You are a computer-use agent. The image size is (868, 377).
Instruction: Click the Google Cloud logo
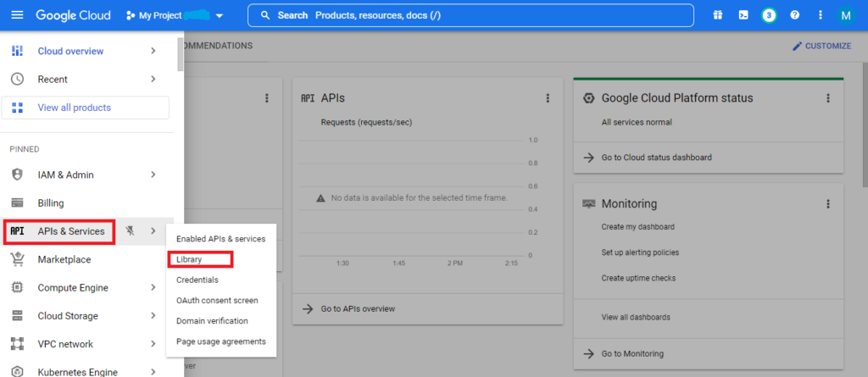tap(73, 15)
